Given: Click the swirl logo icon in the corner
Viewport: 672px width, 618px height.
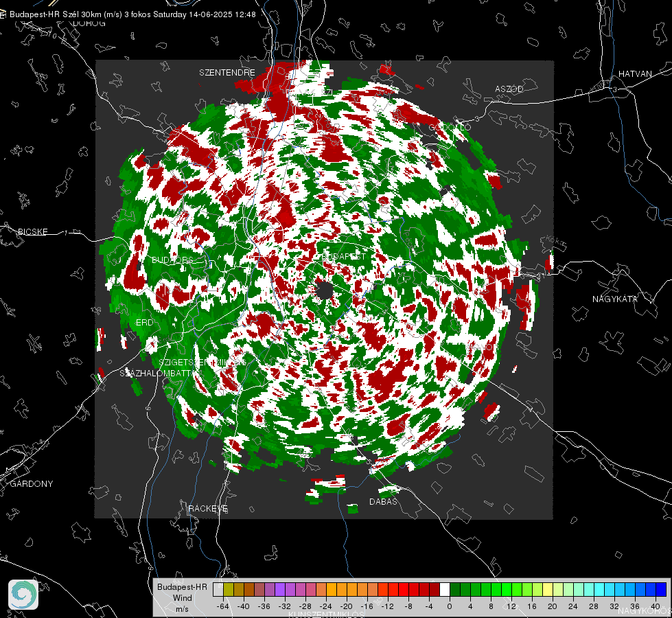Looking at the screenshot, I should [23, 595].
